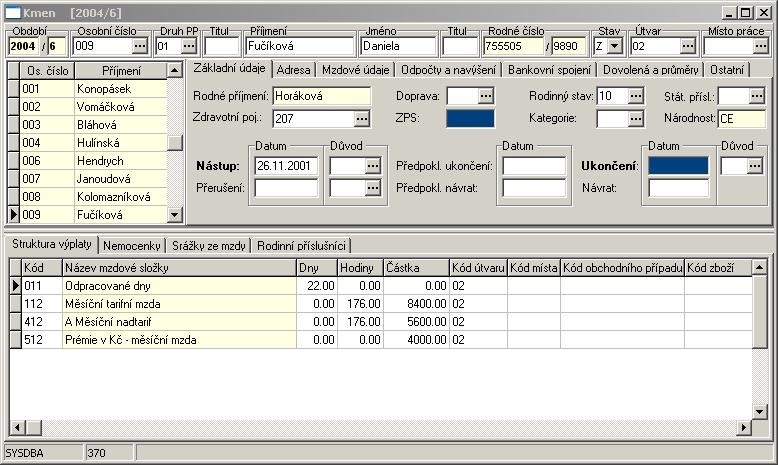Open the Nemocenky tab
This screenshot has height=465, width=778.
[132, 245]
